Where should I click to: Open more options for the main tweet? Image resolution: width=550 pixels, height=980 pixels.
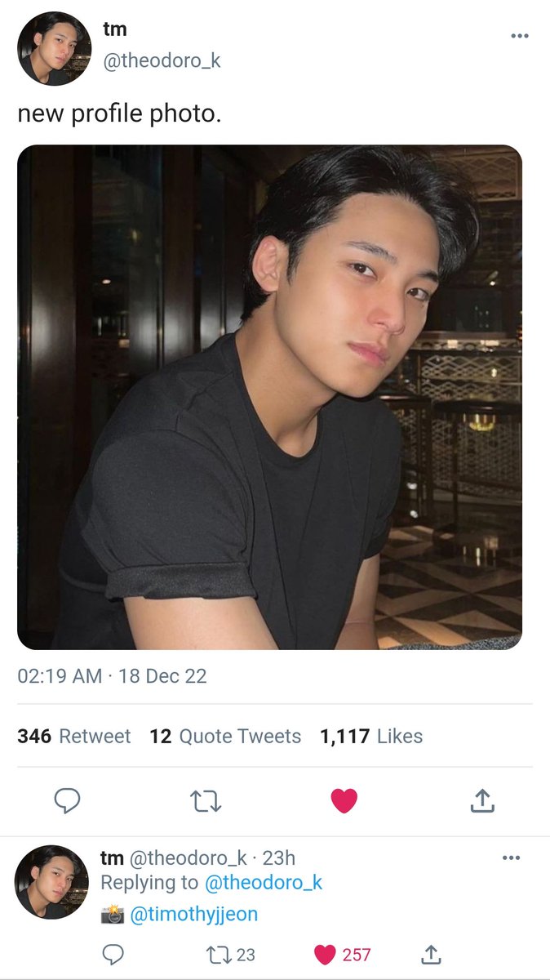(519, 36)
